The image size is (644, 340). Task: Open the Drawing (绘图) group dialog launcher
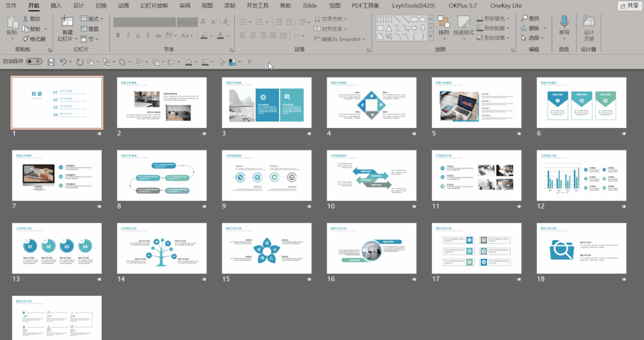(x=513, y=50)
